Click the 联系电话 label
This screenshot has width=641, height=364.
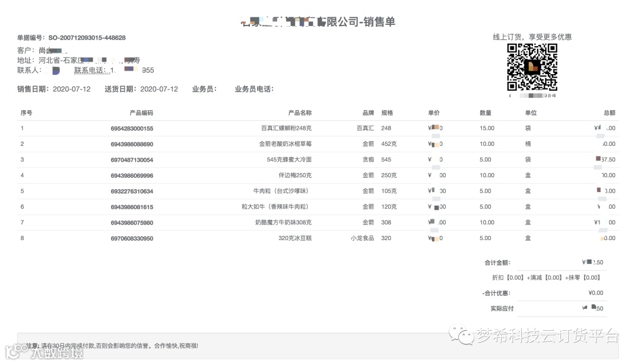click(90, 71)
